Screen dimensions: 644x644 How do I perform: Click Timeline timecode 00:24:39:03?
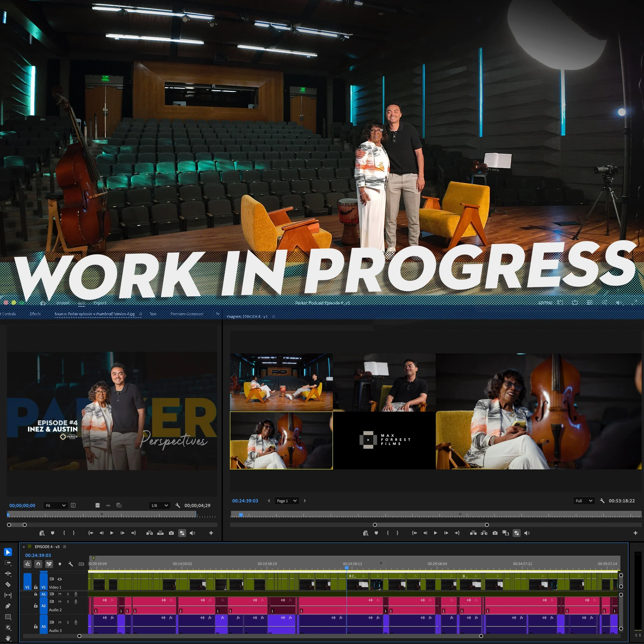pos(38,555)
